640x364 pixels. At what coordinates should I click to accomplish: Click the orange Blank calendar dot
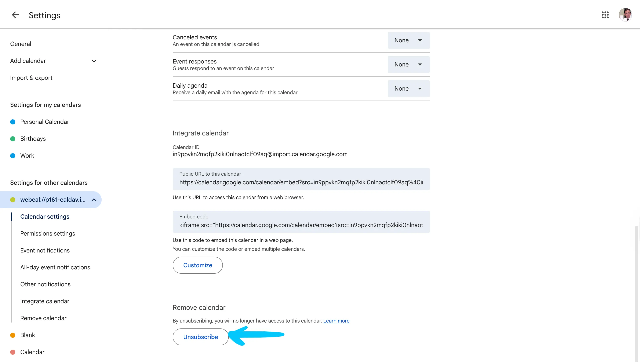[x=13, y=335]
